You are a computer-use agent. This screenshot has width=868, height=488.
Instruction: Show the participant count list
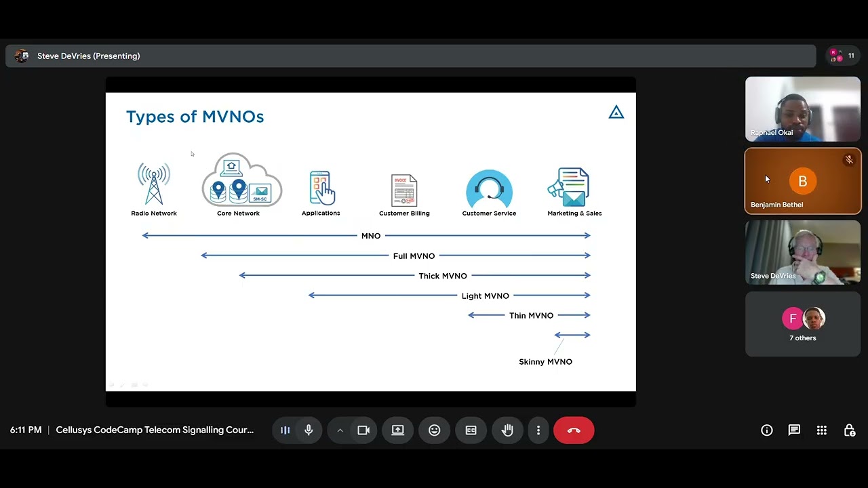[x=844, y=56]
